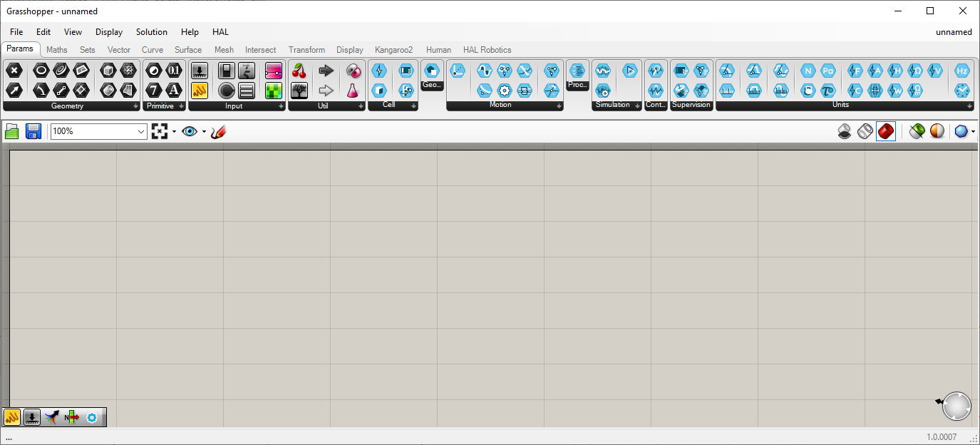Select the Vector arrow parameter icon
This screenshot has height=445, width=980.
coord(14,90)
